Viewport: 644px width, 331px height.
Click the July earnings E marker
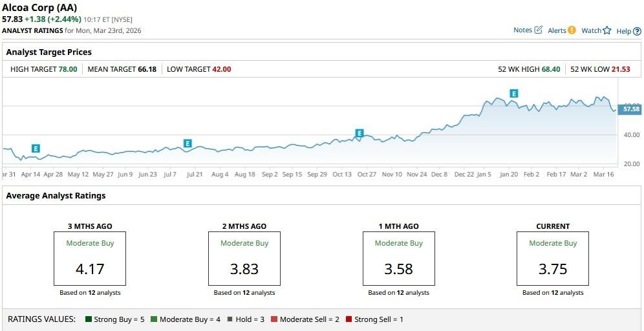188,144
